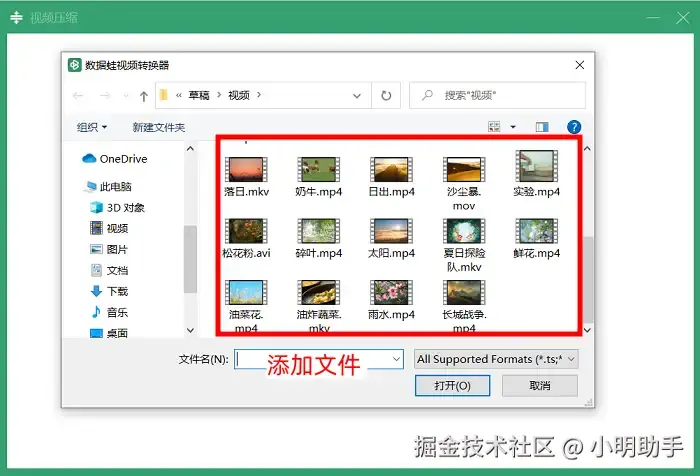Select the 碎叶.mp4 video file icon
Screen dimensions: 700x476
point(318,231)
